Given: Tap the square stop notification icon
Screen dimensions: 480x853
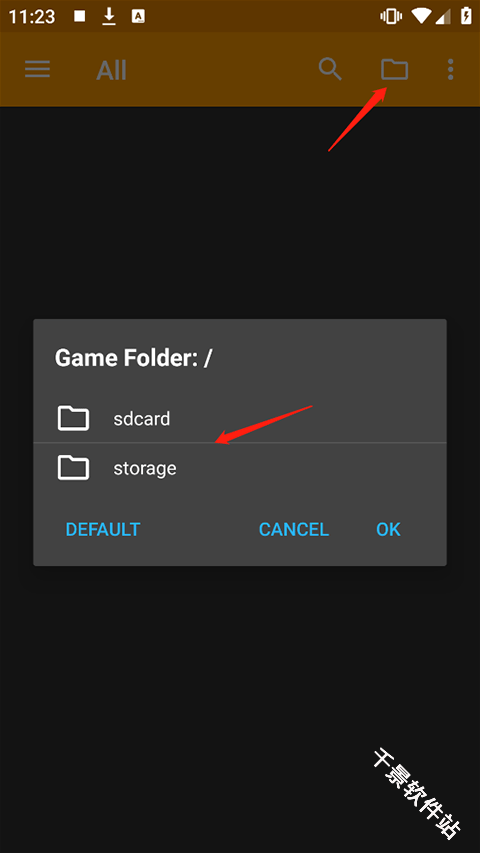Looking at the screenshot, I should pyautogui.click(x=79, y=16).
